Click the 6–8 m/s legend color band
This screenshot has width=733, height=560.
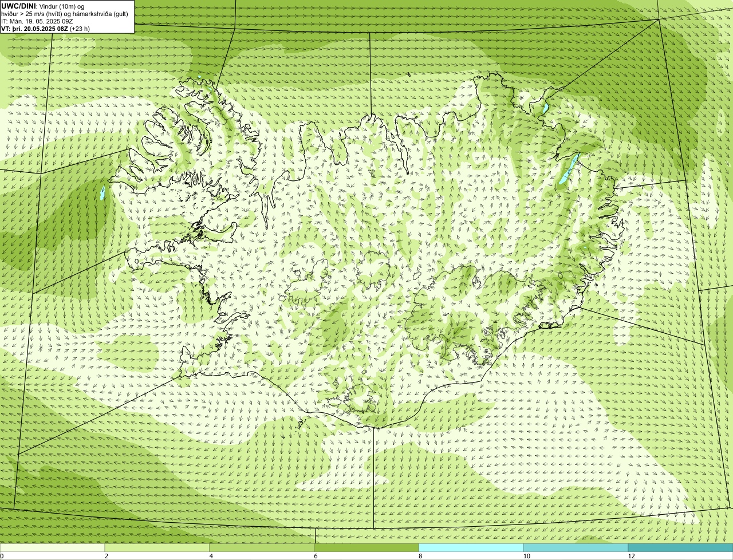click(367, 548)
